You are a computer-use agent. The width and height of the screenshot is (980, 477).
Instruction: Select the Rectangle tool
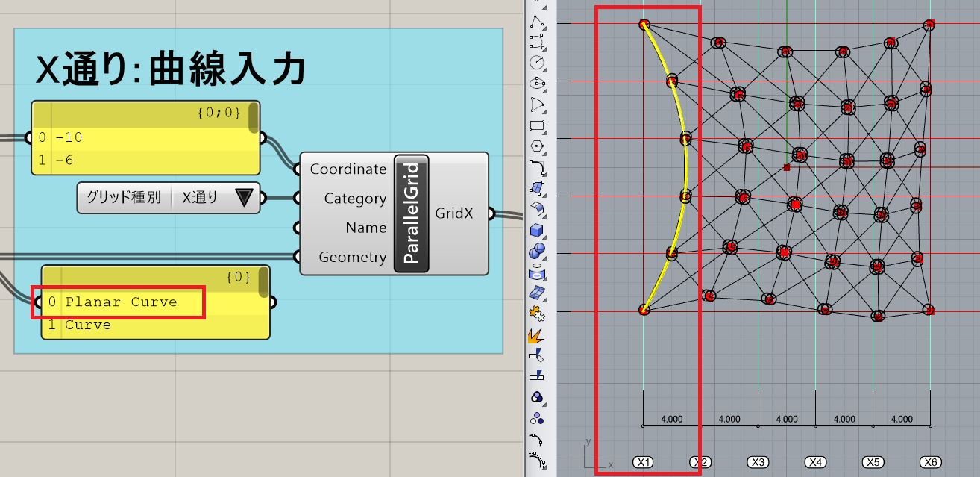[x=537, y=125]
